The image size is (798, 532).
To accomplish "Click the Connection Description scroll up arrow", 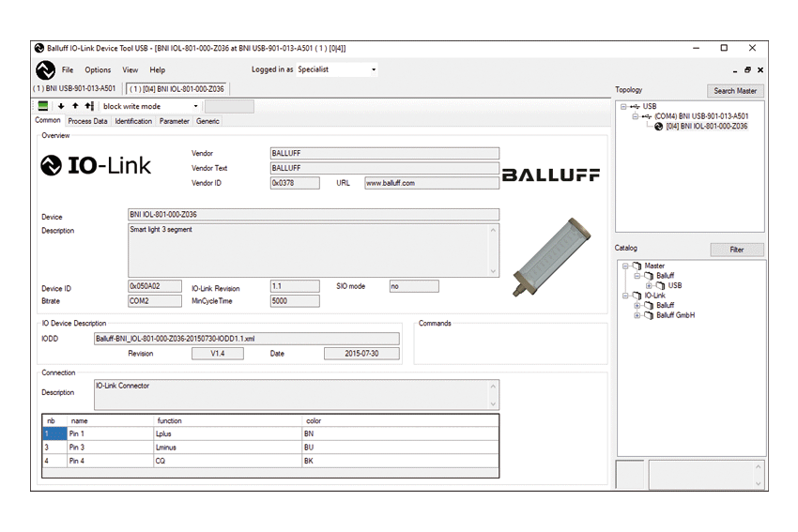I will (493, 386).
